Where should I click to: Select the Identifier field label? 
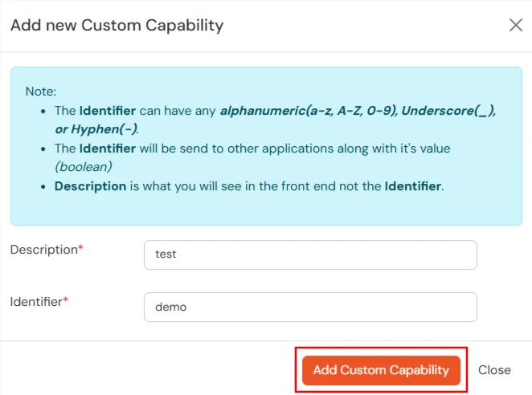pyautogui.click(x=39, y=302)
